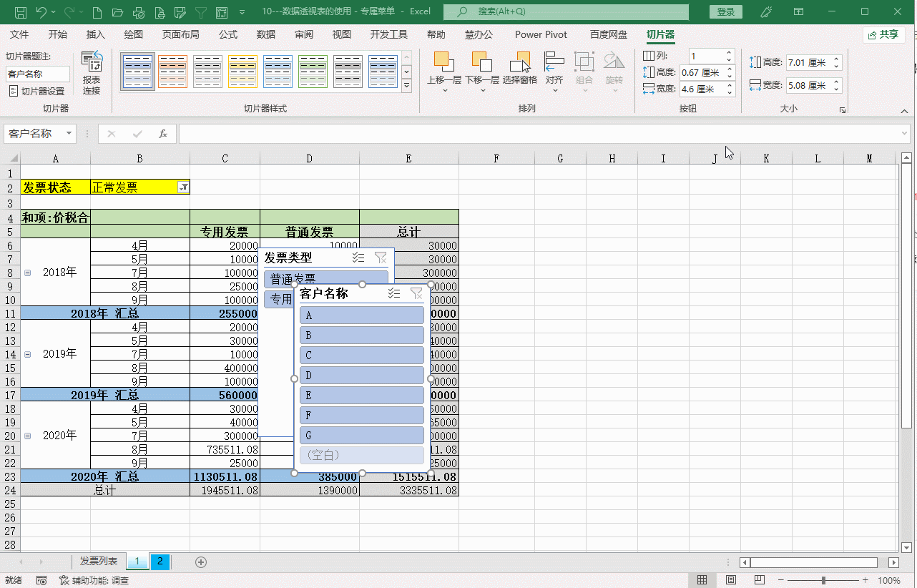Viewport: 917px width, 588px height.
Task: Expand the formula bar
Action: [x=905, y=134]
